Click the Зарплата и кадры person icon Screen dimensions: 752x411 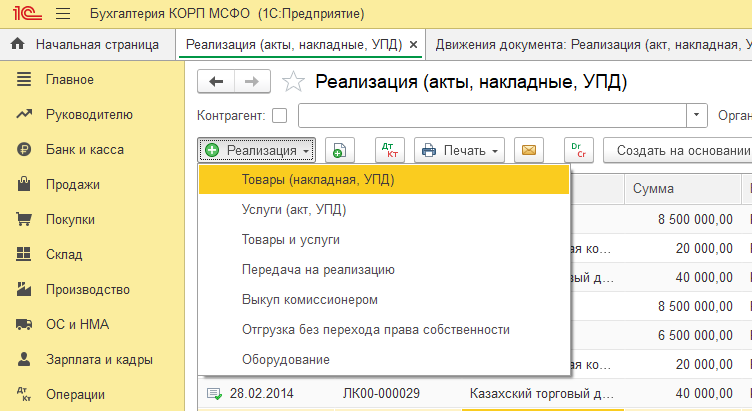pyautogui.click(x=24, y=359)
